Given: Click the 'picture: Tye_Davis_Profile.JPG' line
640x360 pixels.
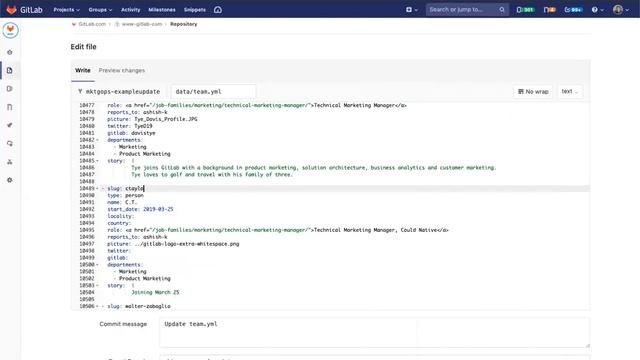Looking at the screenshot, I should 152,119.
